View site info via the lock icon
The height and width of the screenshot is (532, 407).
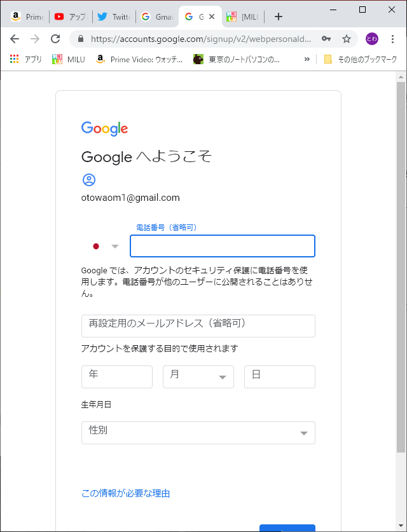(x=81, y=39)
